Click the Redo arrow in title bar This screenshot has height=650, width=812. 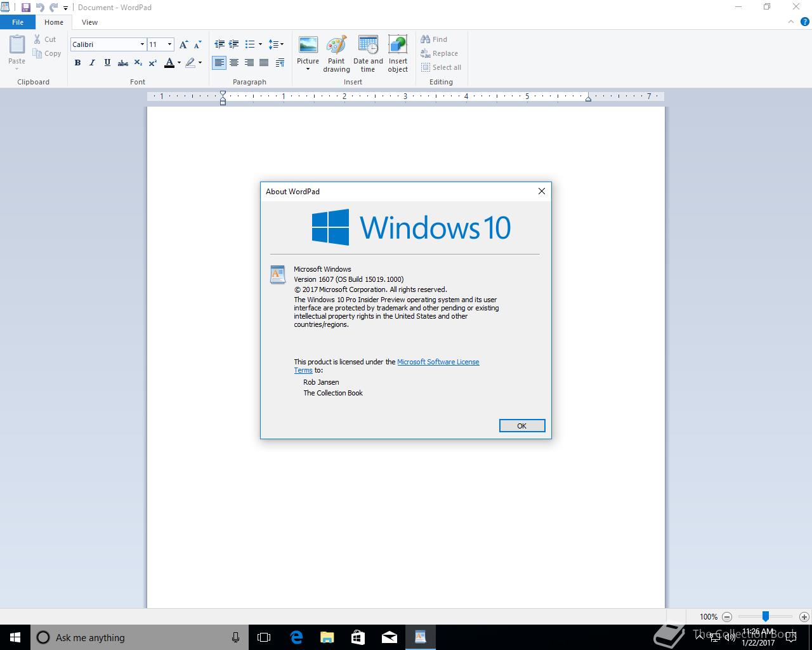[54, 8]
